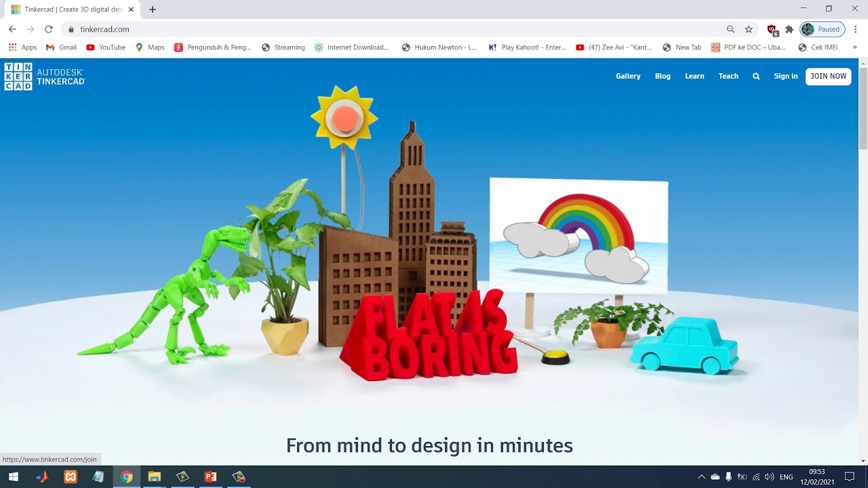The height and width of the screenshot is (488, 868).
Task: Open the YouTube bookmark
Action: [x=106, y=47]
